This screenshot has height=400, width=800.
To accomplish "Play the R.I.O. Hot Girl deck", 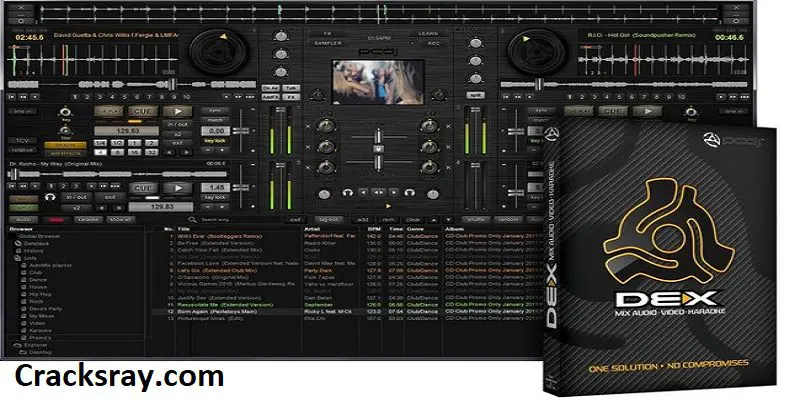I will tap(647, 111).
